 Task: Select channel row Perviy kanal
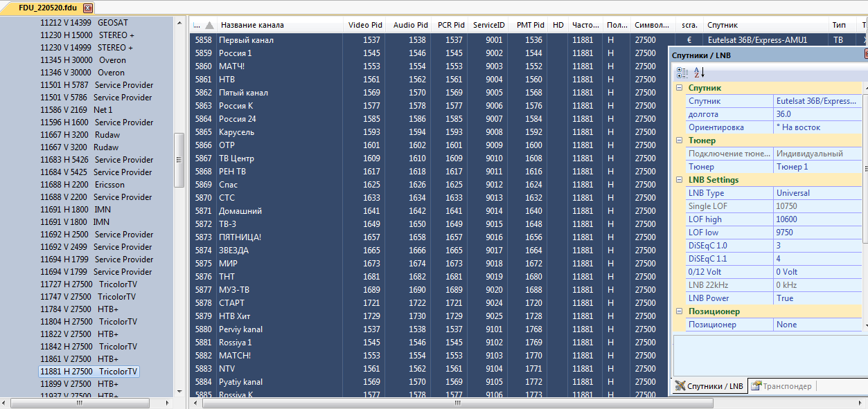(x=431, y=329)
